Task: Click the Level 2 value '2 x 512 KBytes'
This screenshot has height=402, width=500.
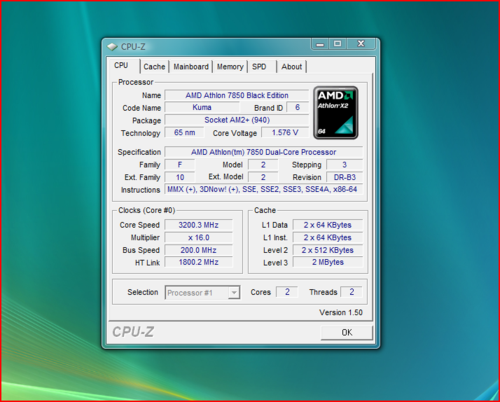Action: coord(328,250)
